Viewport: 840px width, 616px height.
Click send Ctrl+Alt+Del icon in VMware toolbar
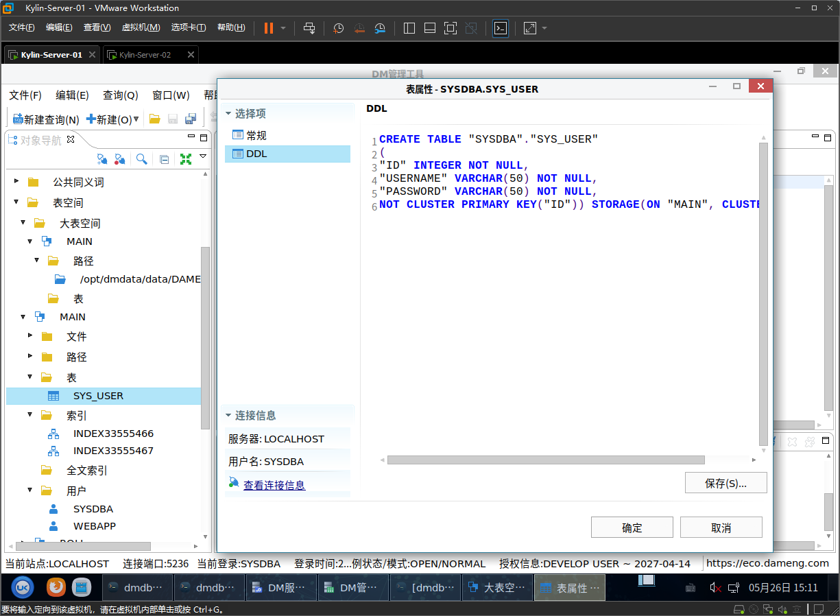click(x=309, y=28)
